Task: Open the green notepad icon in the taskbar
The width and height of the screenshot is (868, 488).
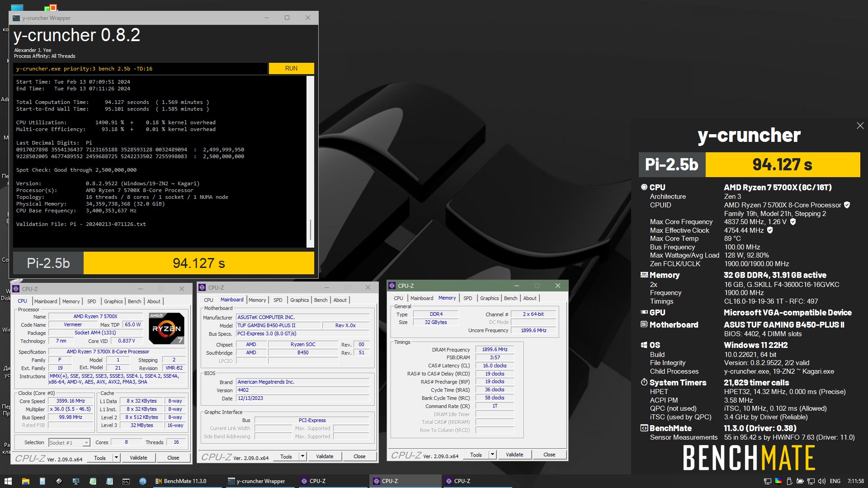Action: pyautogui.click(x=93, y=481)
